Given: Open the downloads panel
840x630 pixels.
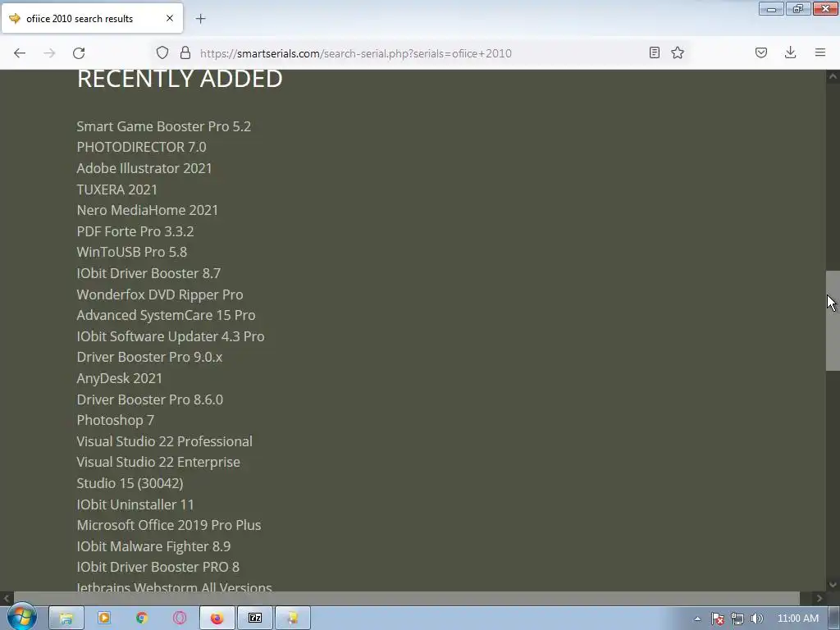Looking at the screenshot, I should [790, 52].
